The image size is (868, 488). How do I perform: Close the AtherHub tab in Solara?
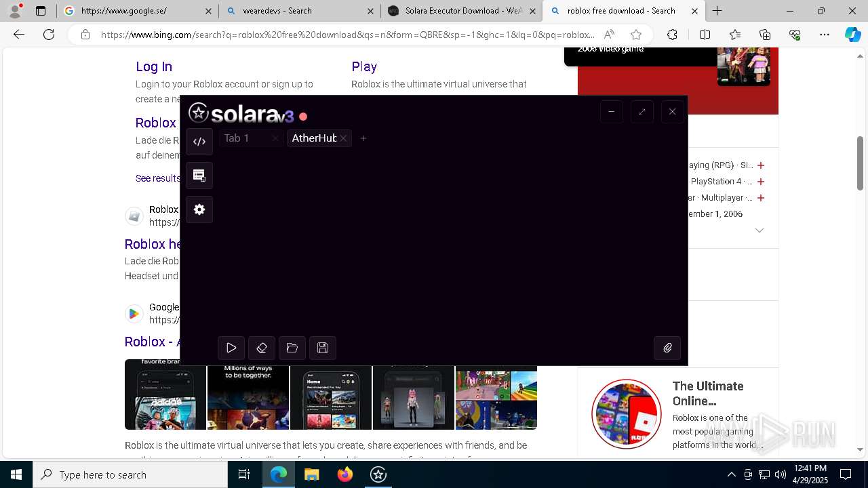click(x=344, y=138)
